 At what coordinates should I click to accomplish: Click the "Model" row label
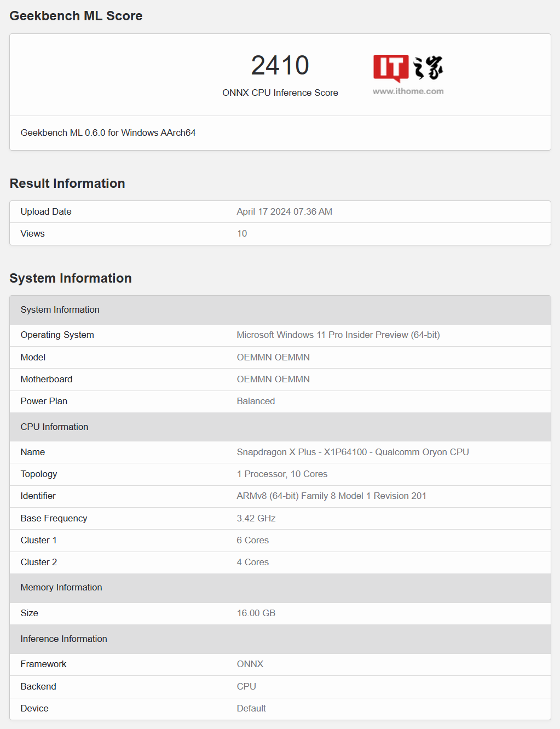(33, 358)
